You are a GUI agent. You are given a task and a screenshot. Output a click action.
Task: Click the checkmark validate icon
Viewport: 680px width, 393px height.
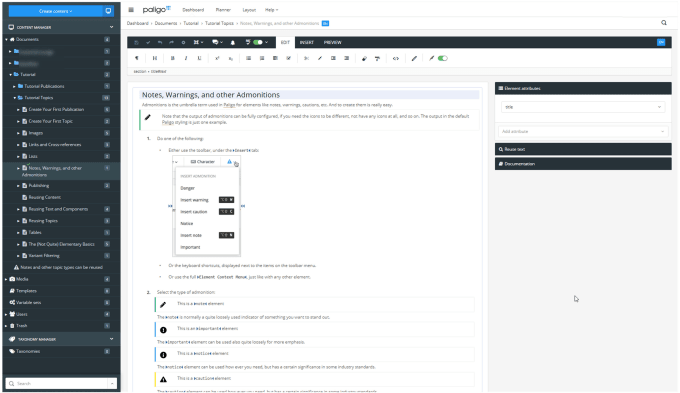pyautogui.click(x=148, y=43)
